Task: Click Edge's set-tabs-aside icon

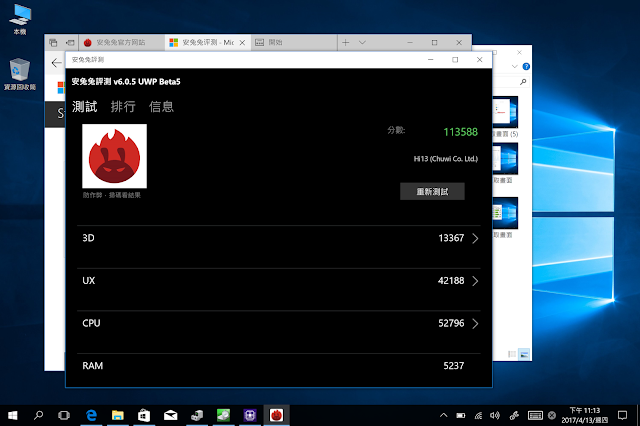Action: coord(70,42)
